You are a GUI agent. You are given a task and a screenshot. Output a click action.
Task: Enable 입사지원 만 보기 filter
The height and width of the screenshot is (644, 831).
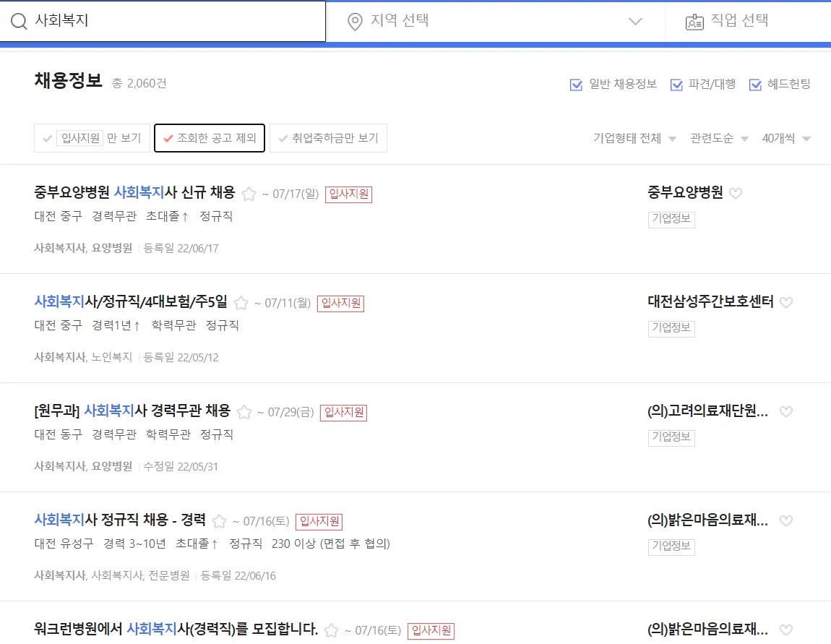pos(92,138)
